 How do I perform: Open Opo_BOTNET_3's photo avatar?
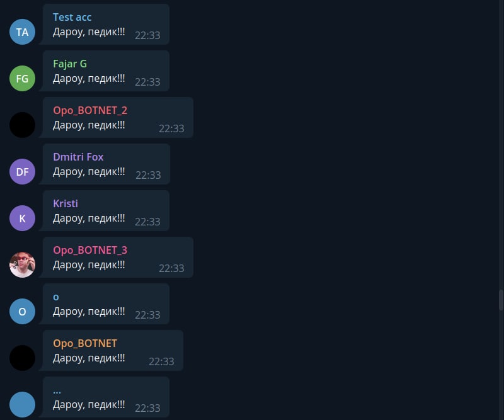click(x=22, y=265)
